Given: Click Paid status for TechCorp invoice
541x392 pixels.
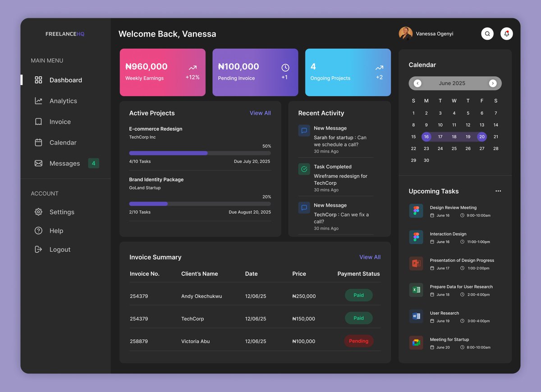Looking at the screenshot, I should [x=358, y=318].
